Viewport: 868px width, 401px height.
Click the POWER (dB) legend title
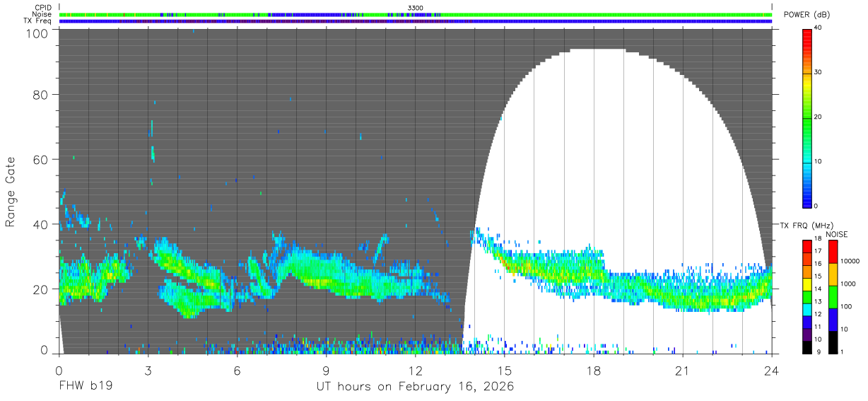pos(807,15)
